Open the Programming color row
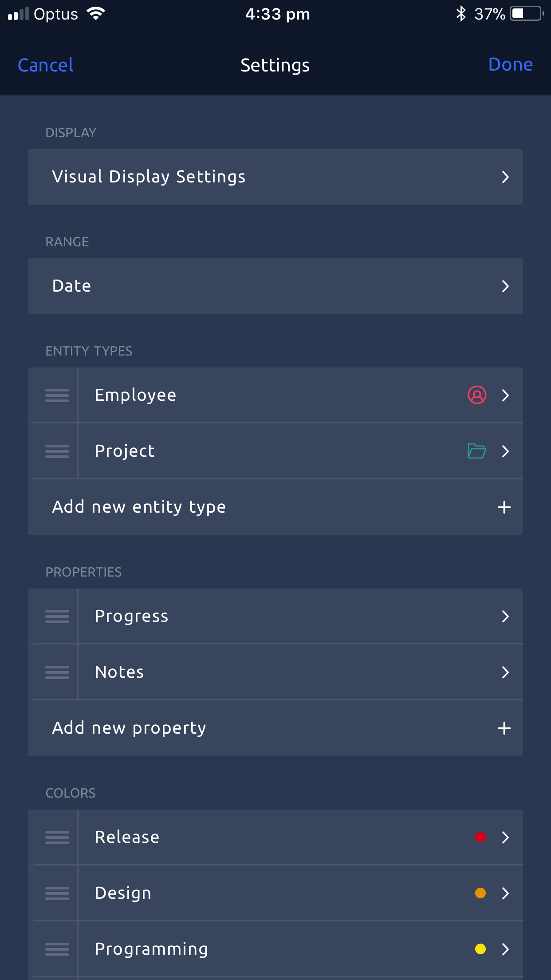The height and width of the screenshot is (980, 551). click(x=275, y=949)
